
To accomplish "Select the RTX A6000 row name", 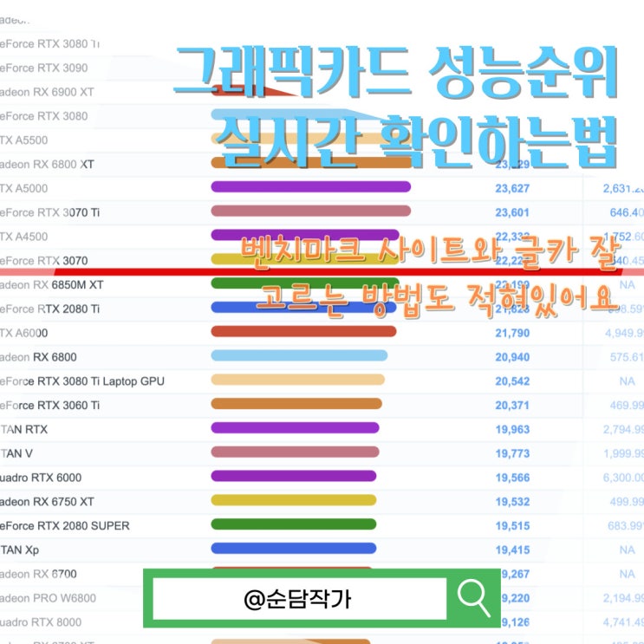I will (23, 333).
